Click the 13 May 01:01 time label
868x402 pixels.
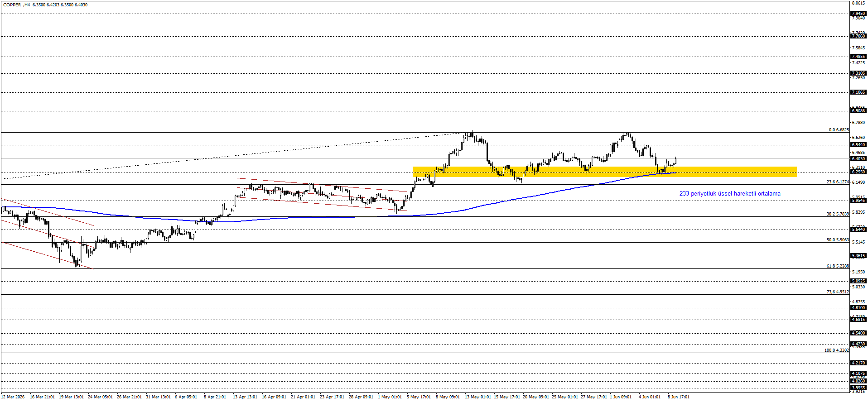[478, 397]
